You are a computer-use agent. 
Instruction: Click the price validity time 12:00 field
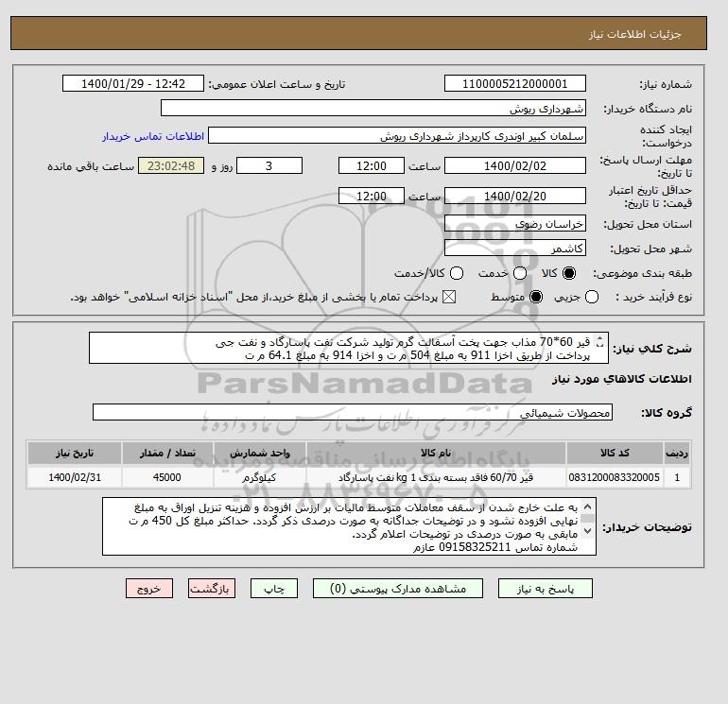pos(372,196)
